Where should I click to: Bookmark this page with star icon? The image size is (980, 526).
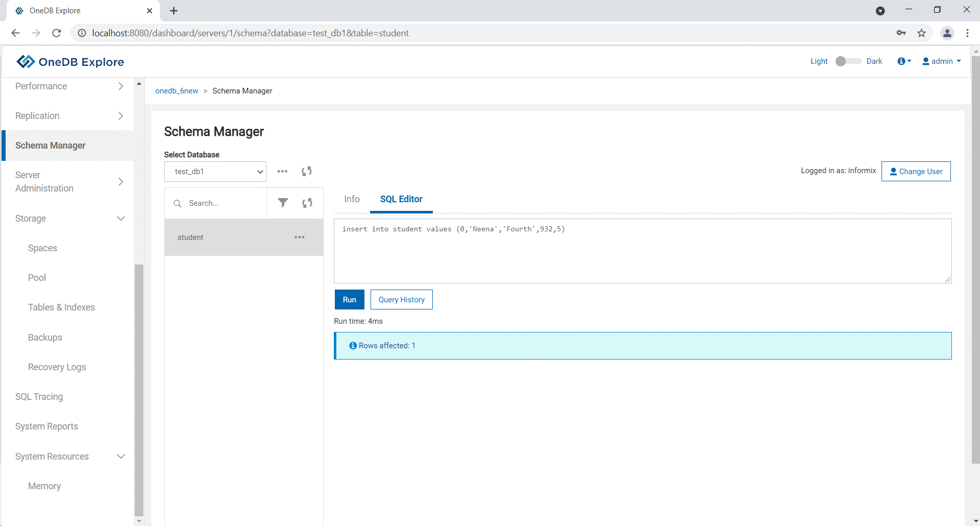pos(921,33)
